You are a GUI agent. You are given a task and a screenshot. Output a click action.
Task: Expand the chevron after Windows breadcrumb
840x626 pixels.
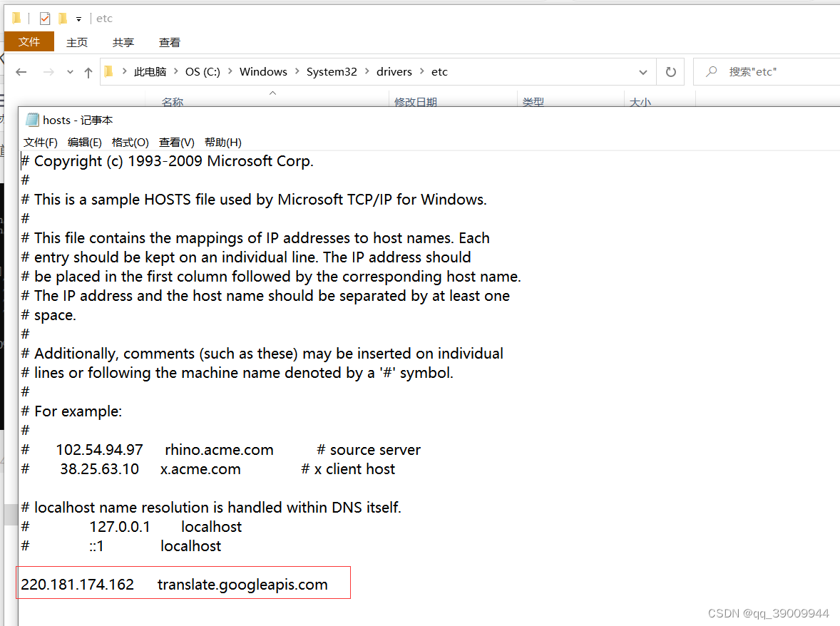297,71
